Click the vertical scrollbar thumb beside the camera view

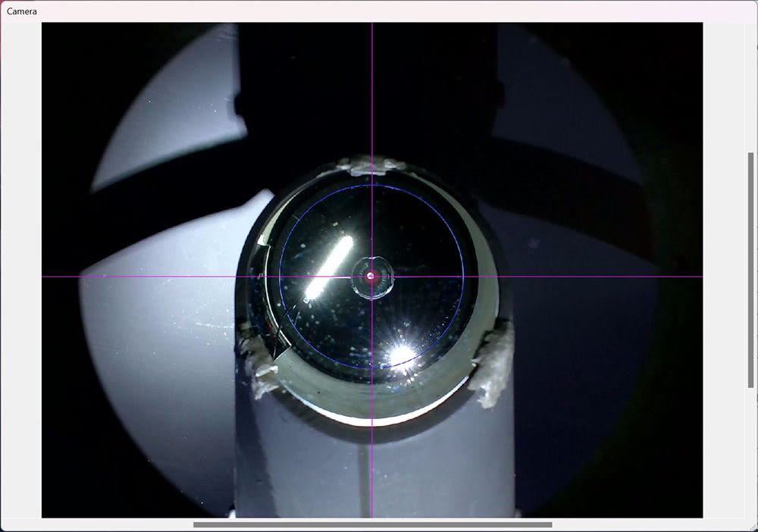click(x=750, y=270)
